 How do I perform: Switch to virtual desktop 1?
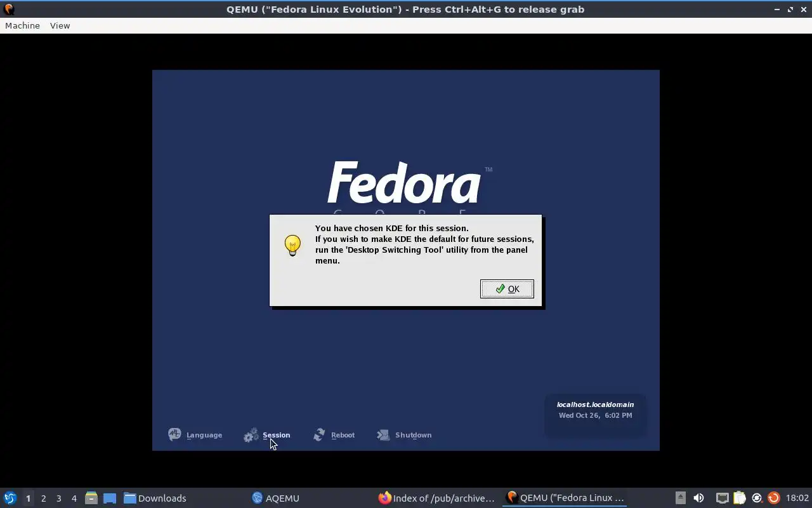coord(28,498)
